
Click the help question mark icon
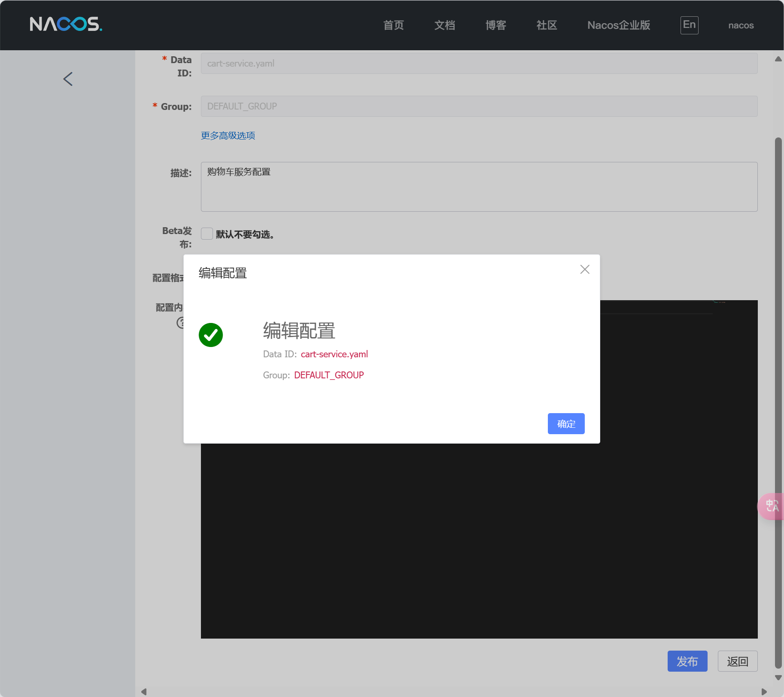(181, 323)
